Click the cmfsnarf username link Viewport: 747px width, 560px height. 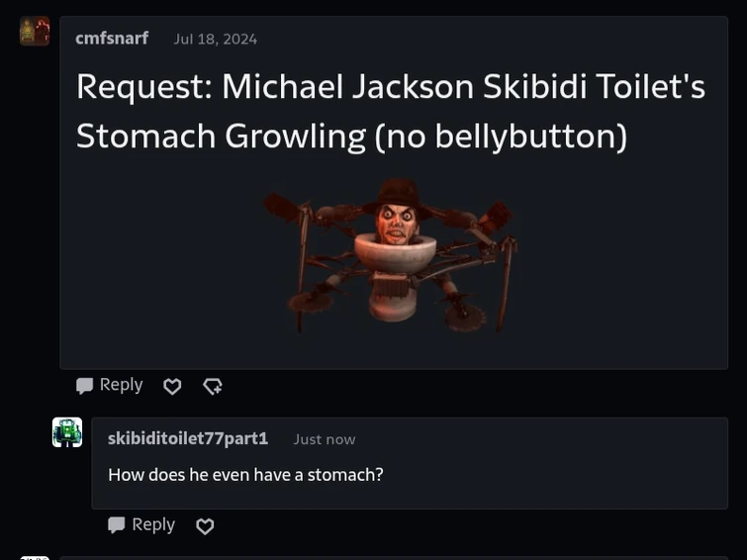click(x=112, y=39)
